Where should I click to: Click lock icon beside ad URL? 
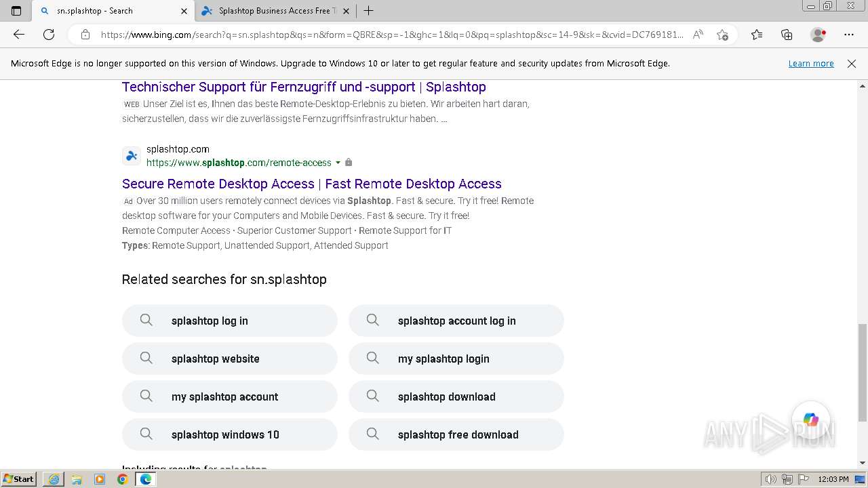coord(349,163)
